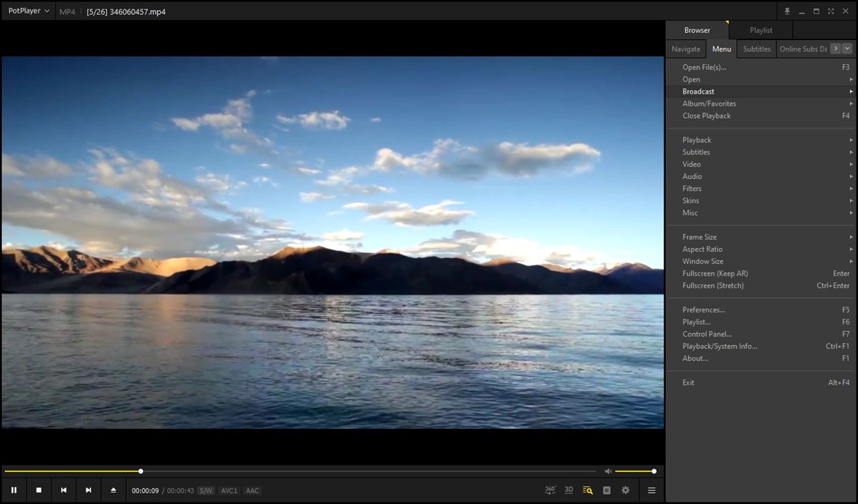
Task: Click the eject/open file icon
Action: click(113, 490)
